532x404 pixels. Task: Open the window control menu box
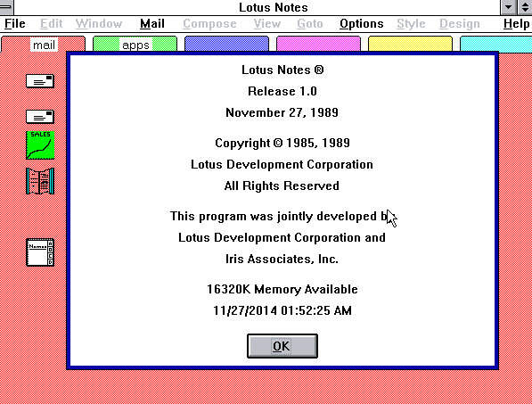click(x=6, y=7)
